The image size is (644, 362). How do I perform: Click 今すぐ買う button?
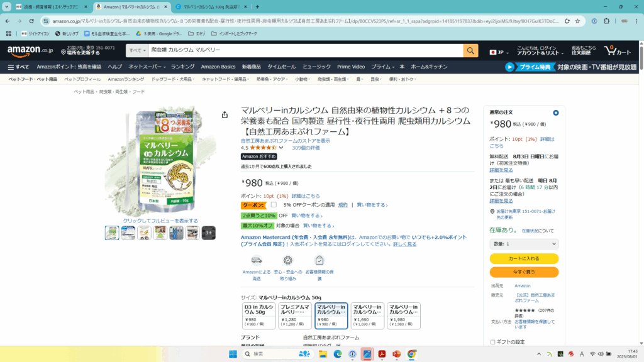click(524, 272)
